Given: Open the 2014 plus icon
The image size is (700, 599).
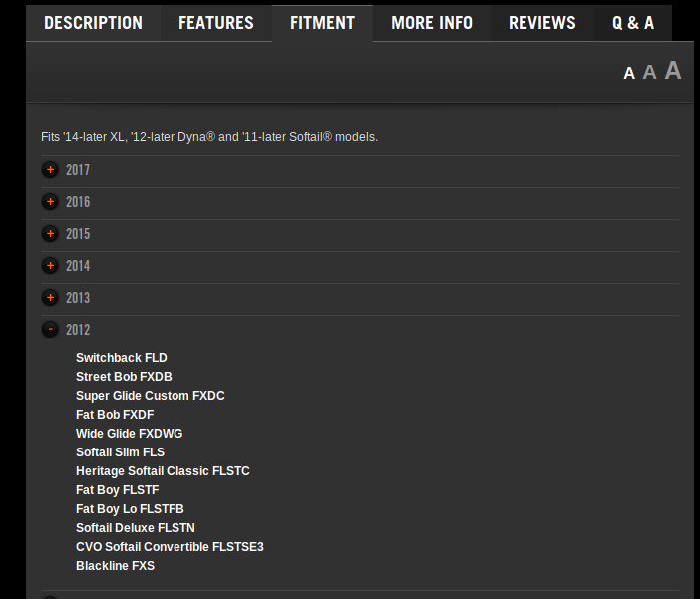Looking at the screenshot, I should pyautogui.click(x=50, y=266).
